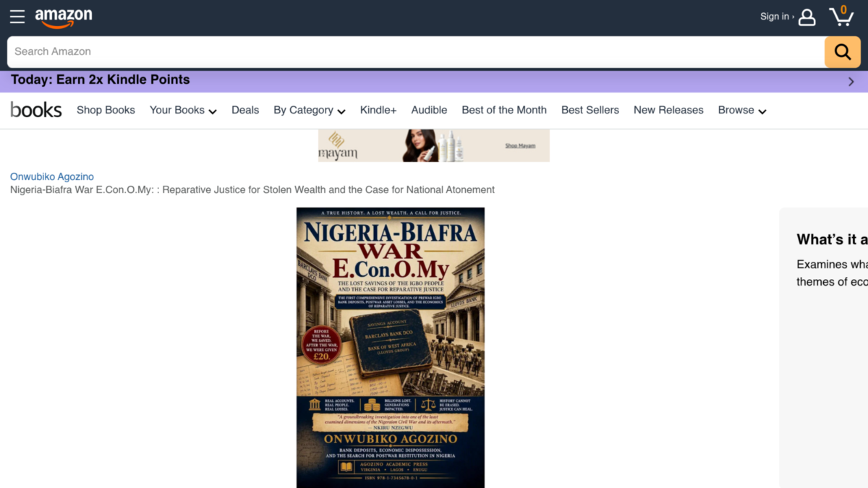Open the Earn 2x Kindle Points banner

(434, 81)
